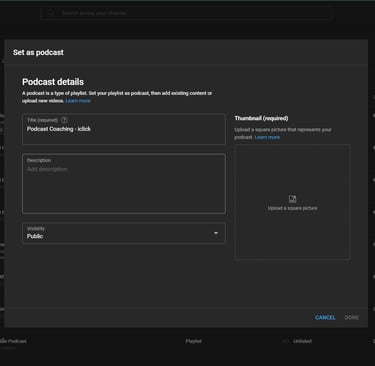
Task: Click the CANCEL button
Action: 325,317
